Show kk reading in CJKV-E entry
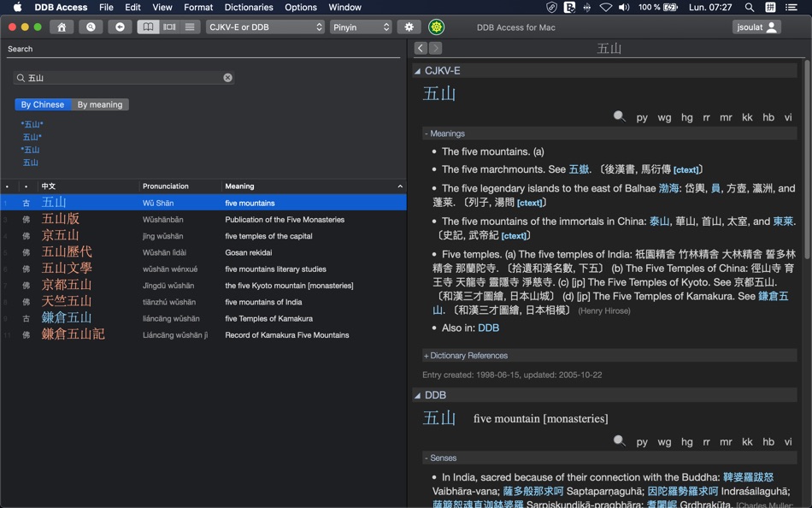The height and width of the screenshot is (508, 812). (x=747, y=118)
